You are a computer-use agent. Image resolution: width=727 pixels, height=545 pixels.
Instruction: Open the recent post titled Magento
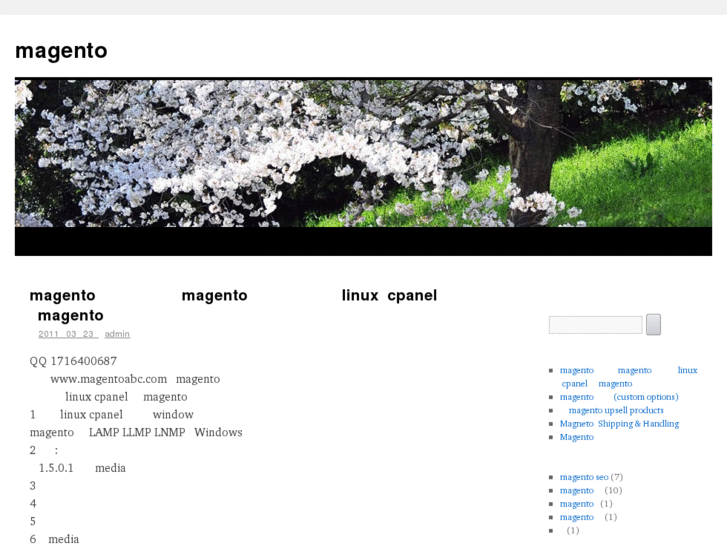click(x=576, y=437)
